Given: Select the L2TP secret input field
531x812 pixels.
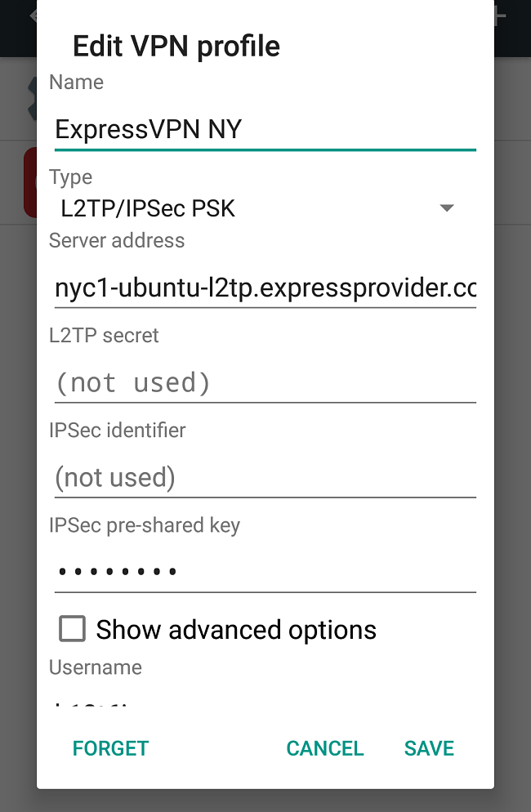Looking at the screenshot, I should pyautogui.click(x=265, y=382).
